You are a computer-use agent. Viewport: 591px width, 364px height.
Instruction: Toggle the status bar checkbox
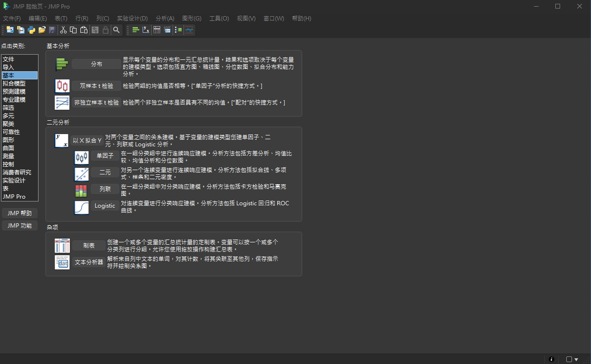(x=569, y=359)
